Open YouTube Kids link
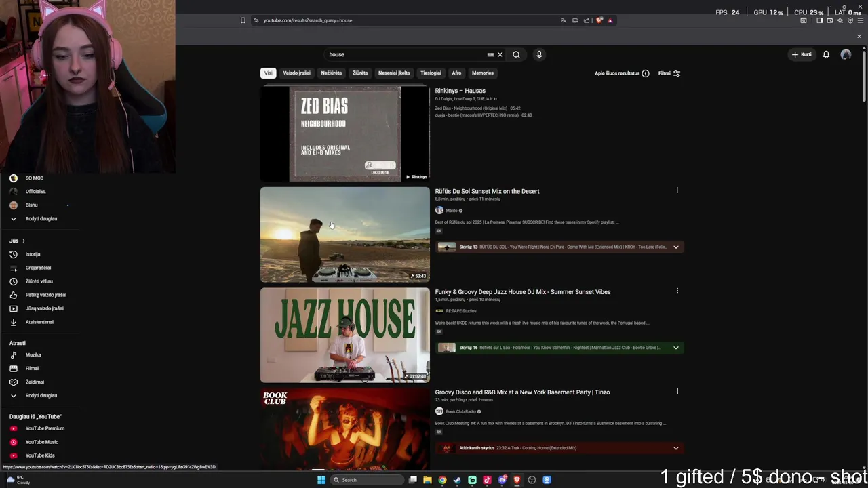The height and width of the screenshot is (488, 868). (41, 455)
